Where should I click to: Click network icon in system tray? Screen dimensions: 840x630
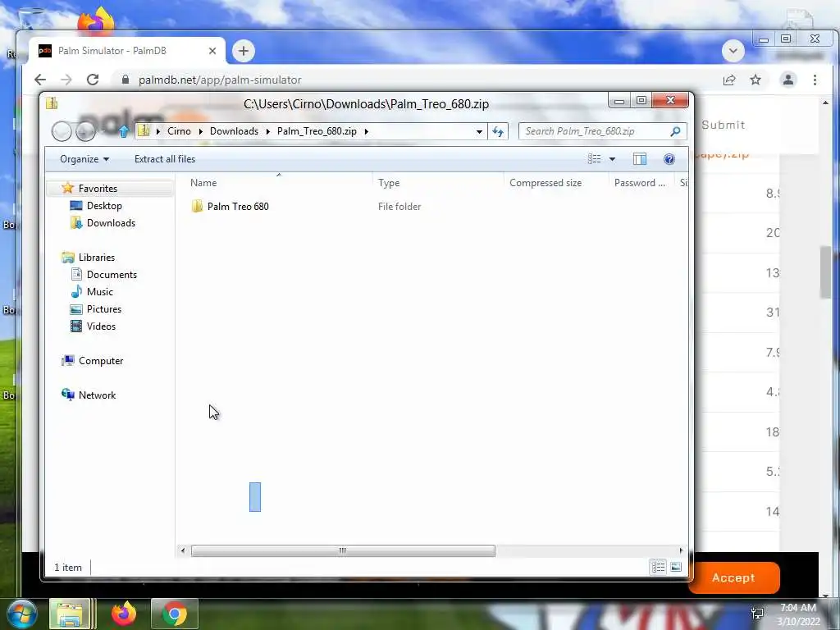coord(757,614)
